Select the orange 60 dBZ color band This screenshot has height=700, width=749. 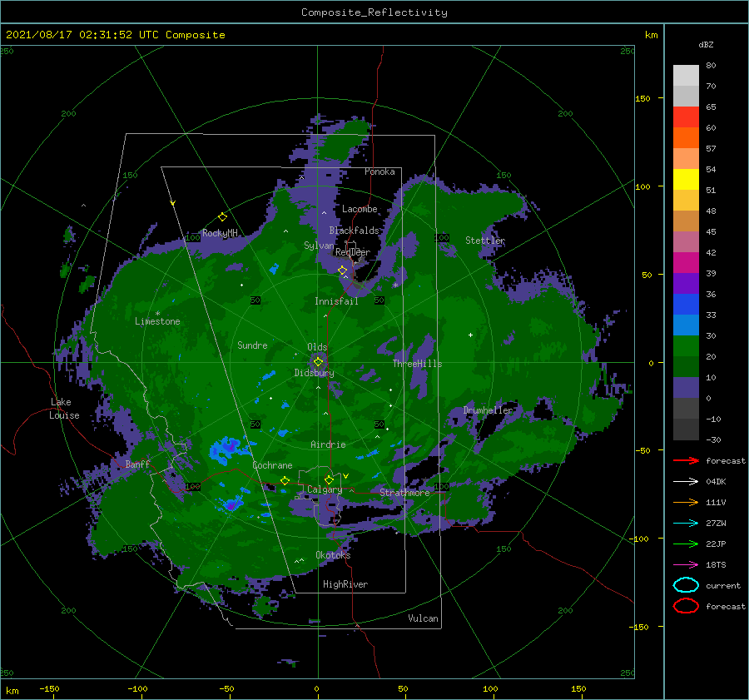tap(686, 137)
